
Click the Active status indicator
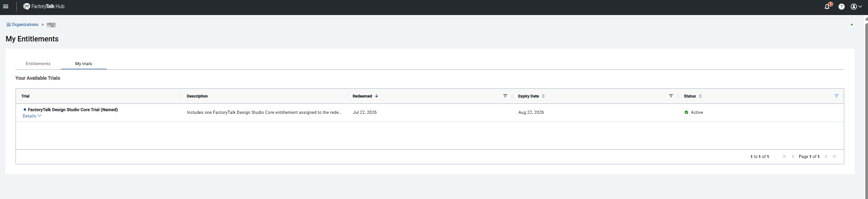click(693, 112)
